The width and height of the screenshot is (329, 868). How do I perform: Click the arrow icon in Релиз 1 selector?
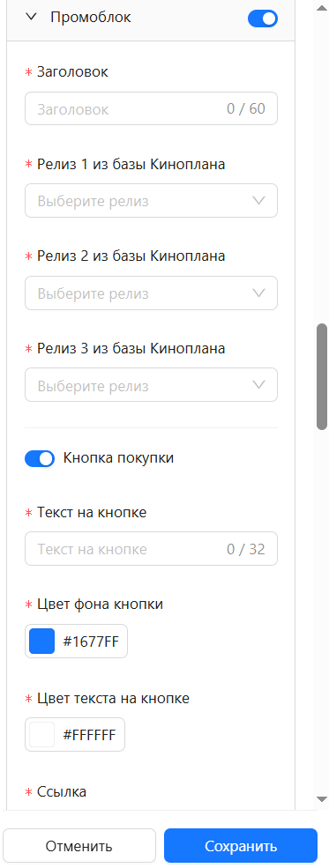click(258, 201)
